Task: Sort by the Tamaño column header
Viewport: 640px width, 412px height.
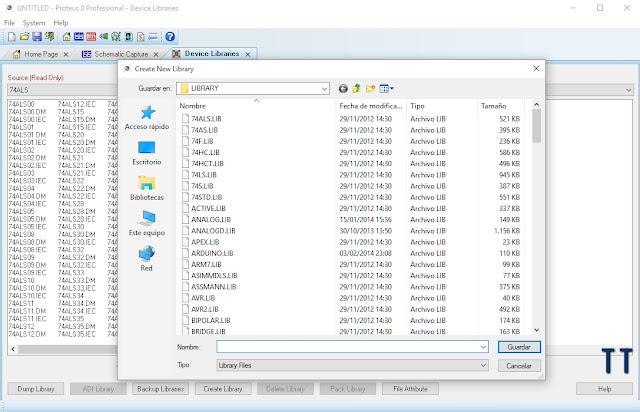Action: 500,106
